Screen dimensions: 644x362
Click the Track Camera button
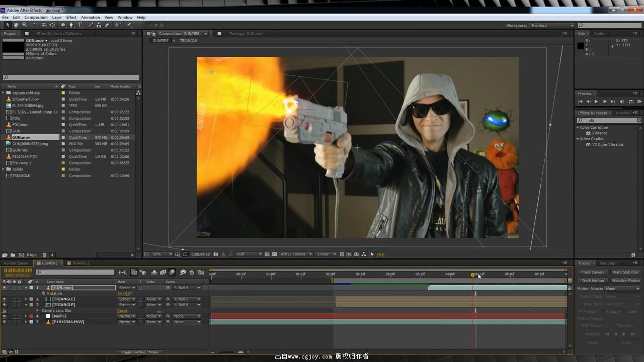(x=593, y=273)
